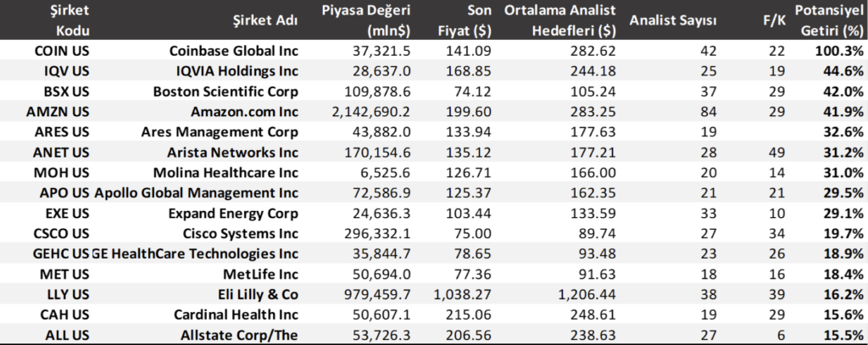Click the Şirket Adı column header
Screen dimensions: 868x345
264,20
